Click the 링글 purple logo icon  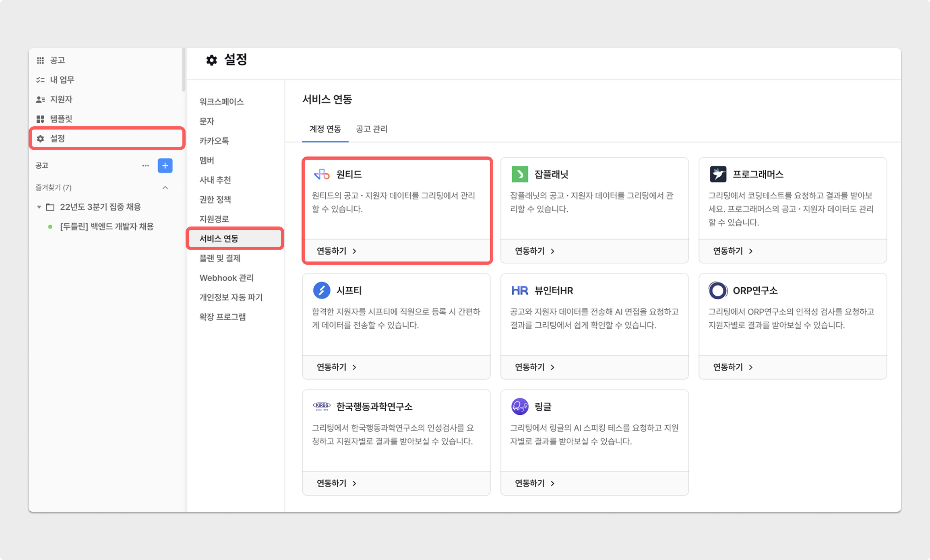520,406
